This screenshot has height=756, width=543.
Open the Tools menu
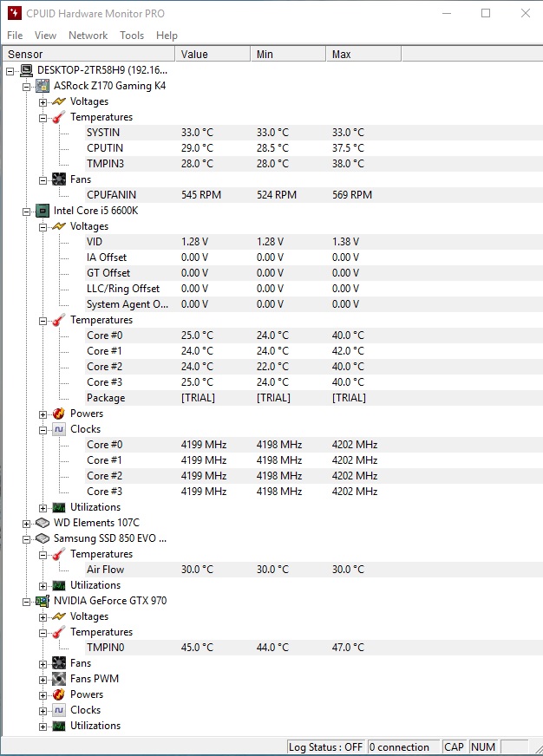click(x=132, y=36)
